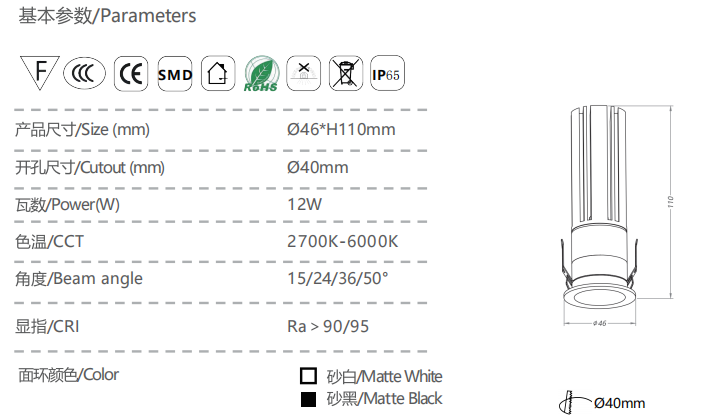Image resolution: width=701 pixels, height=418 pixels.
Task: Click the green RoHS leaf icon
Action: [260, 75]
